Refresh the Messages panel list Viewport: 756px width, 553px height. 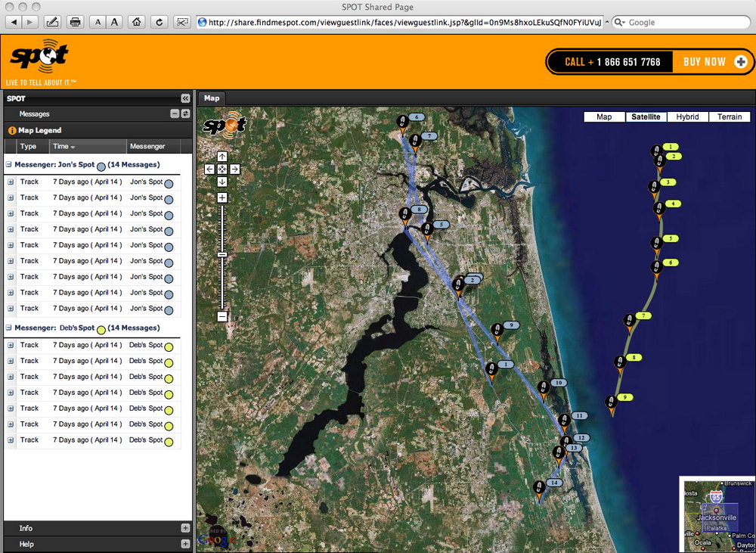pos(185,113)
